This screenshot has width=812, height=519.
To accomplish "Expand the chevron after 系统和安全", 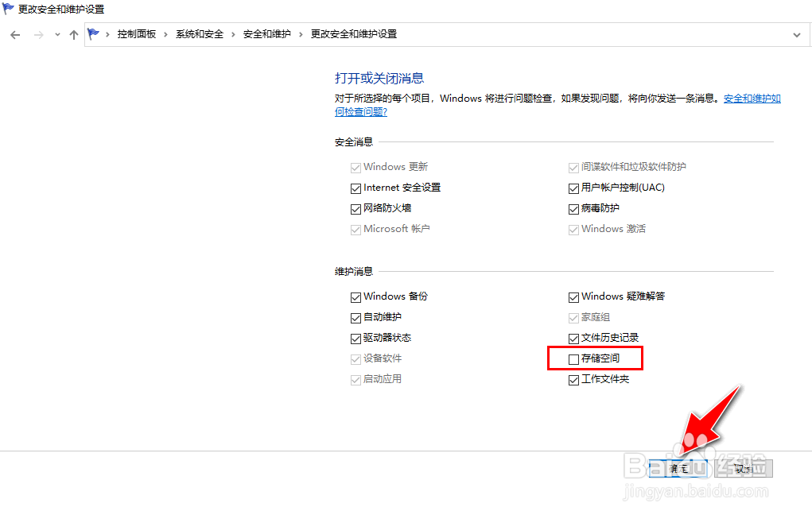I will tap(233, 35).
